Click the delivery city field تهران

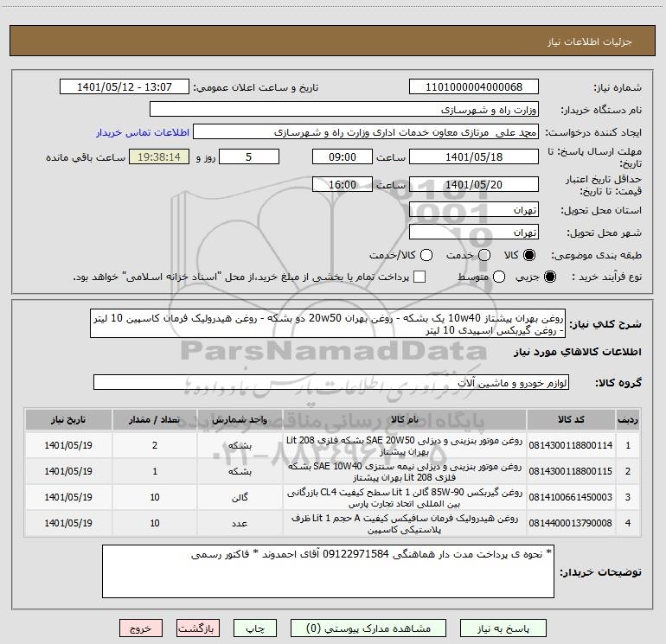[474, 233]
